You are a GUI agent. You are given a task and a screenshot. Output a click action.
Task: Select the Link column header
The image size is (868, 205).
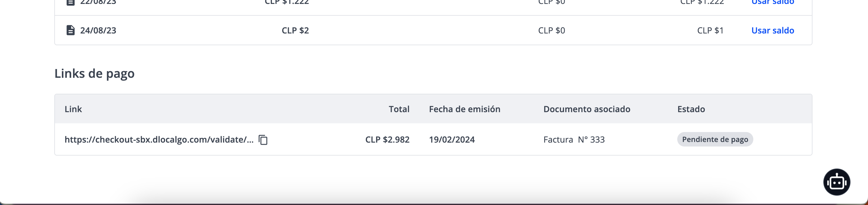73,109
